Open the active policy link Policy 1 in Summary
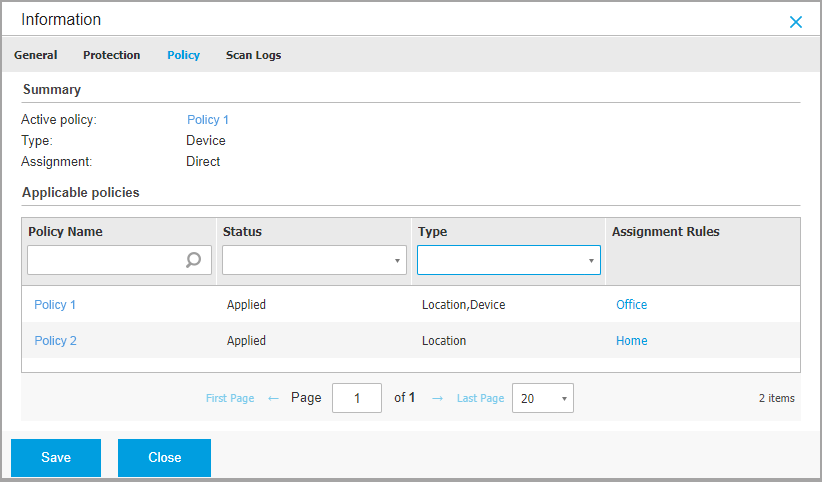Image resolution: width=822 pixels, height=482 pixels. coord(208,120)
